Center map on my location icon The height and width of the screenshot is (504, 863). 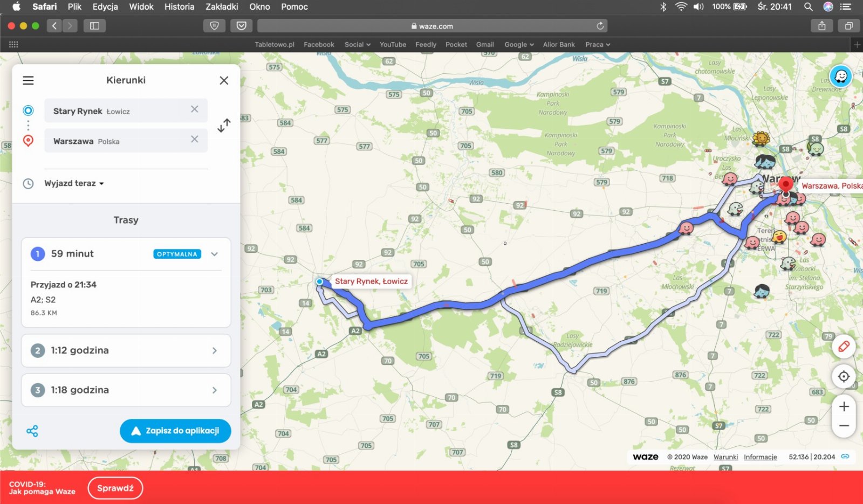click(844, 376)
